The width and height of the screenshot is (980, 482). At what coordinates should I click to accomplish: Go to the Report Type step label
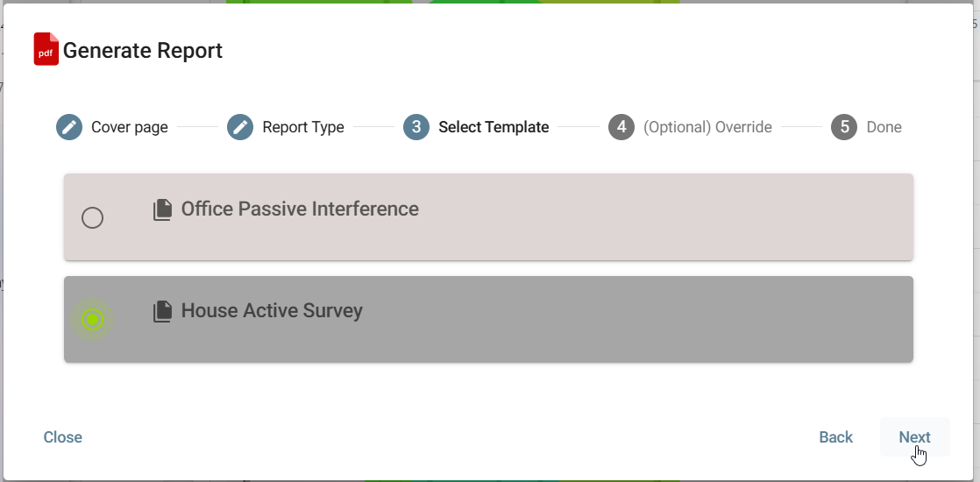click(x=303, y=127)
